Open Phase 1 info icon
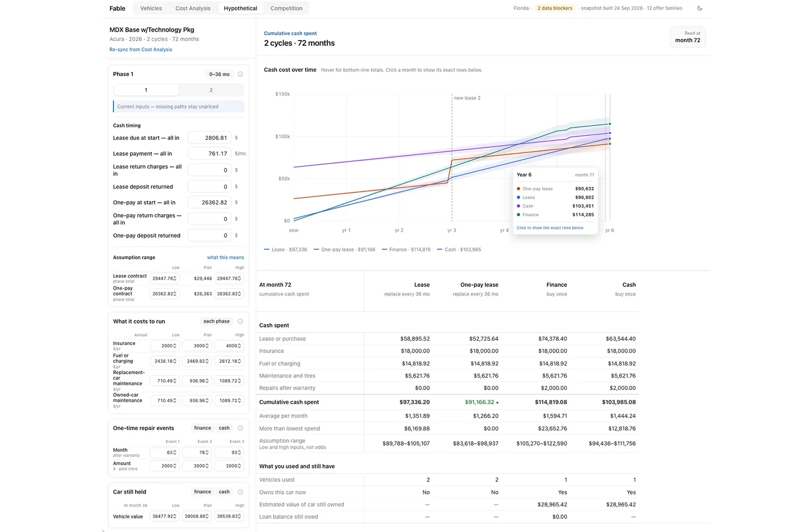The image size is (799, 532). click(240, 74)
